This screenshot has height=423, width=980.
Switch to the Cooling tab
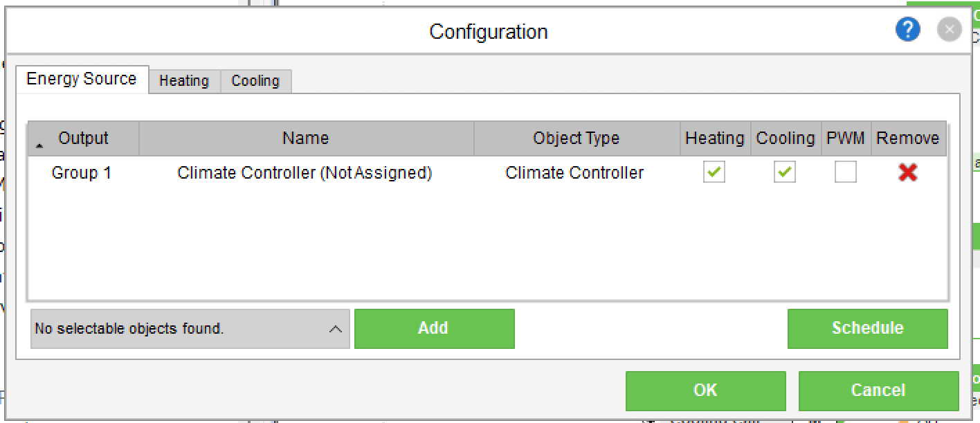click(255, 81)
